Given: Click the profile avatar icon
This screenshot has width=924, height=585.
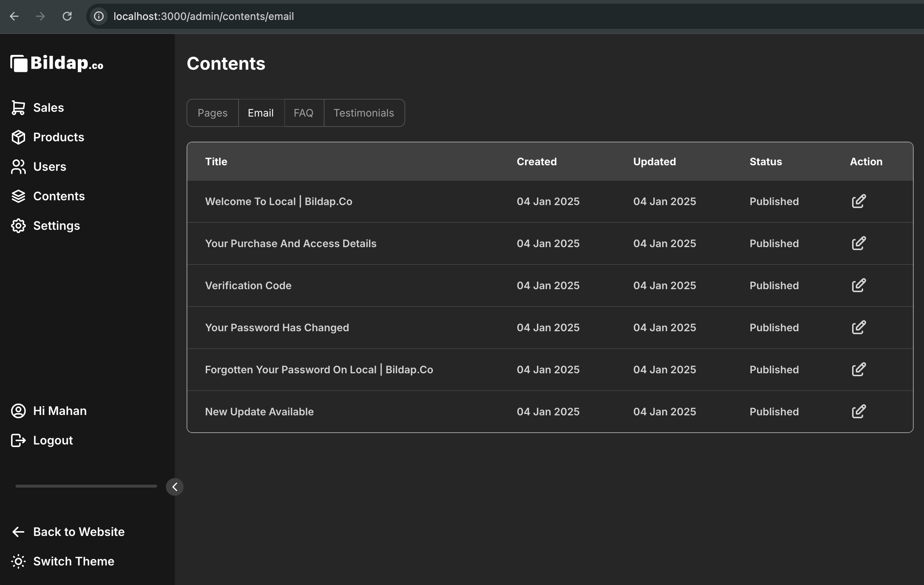Looking at the screenshot, I should (18, 411).
